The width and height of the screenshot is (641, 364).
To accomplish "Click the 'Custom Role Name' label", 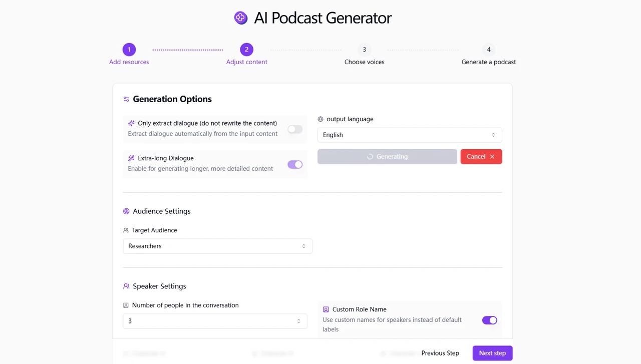I will click(x=360, y=309).
